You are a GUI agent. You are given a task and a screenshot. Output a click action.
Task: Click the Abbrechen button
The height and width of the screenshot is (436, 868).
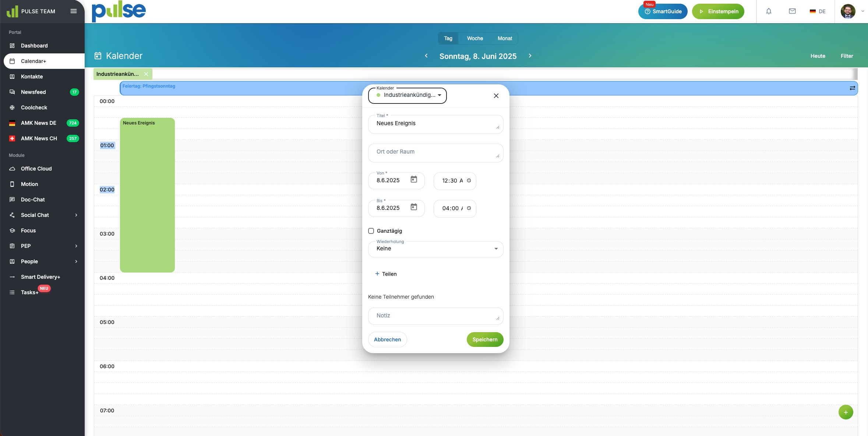pyautogui.click(x=387, y=340)
